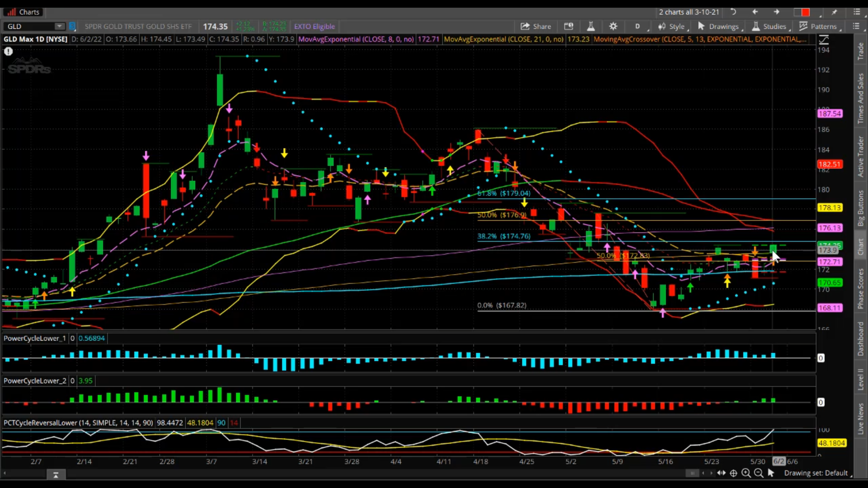868x488 pixels.
Task: Click the exclamation alert icon on chart
Action: click(x=8, y=52)
